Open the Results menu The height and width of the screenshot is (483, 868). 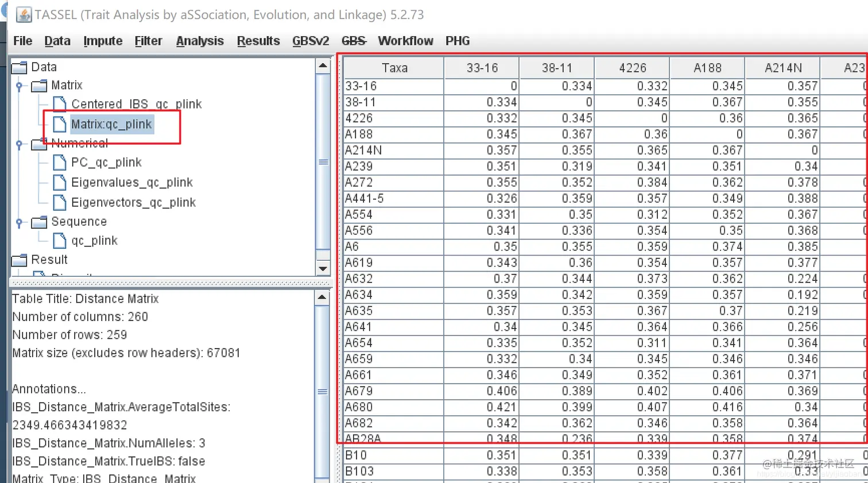pyautogui.click(x=258, y=41)
